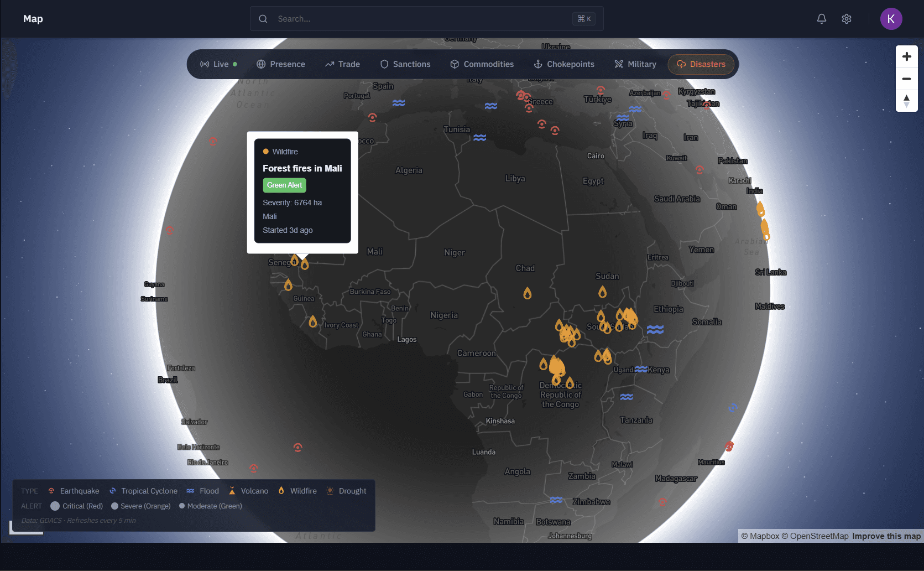Viewport: 924px width, 571px height.
Task: Click the Improve this map link
Action: 886,536
